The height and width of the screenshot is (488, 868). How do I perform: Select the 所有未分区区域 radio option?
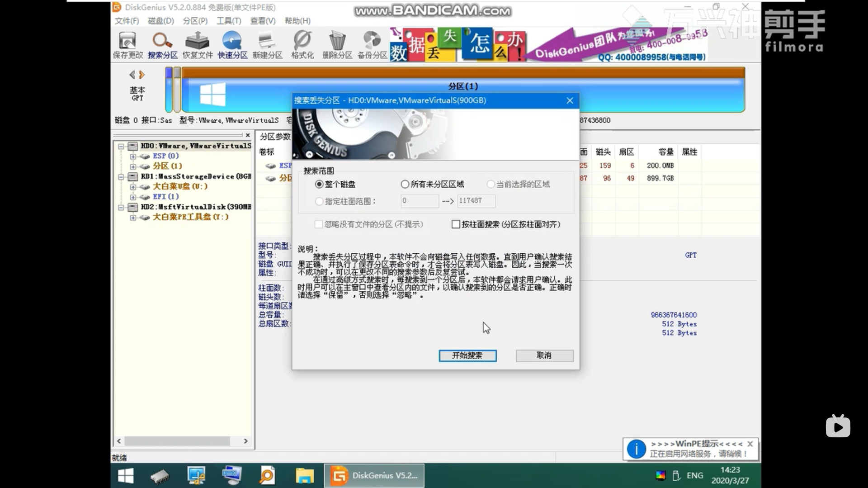(405, 185)
